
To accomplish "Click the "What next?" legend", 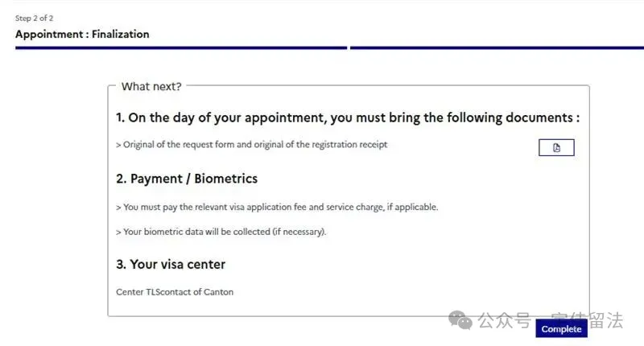I will coord(151,86).
